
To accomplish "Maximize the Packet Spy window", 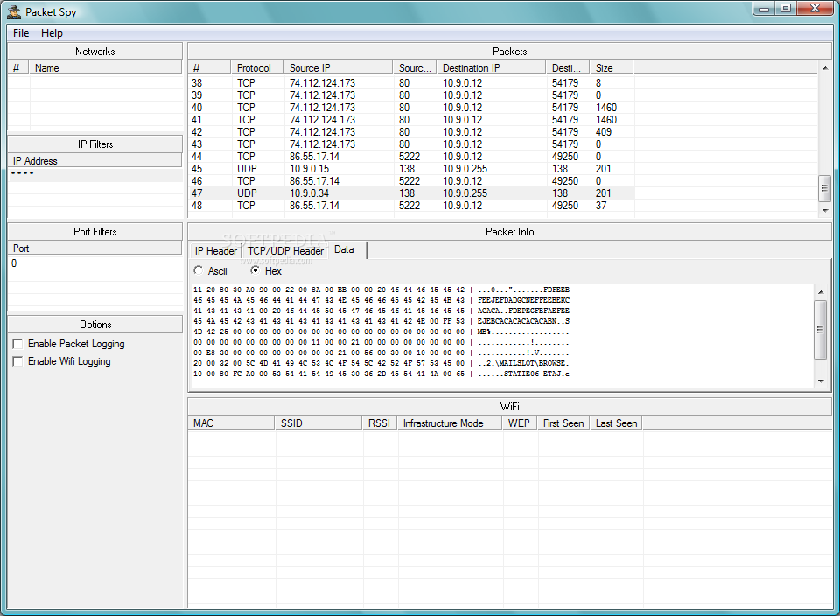I will click(x=786, y=9).
